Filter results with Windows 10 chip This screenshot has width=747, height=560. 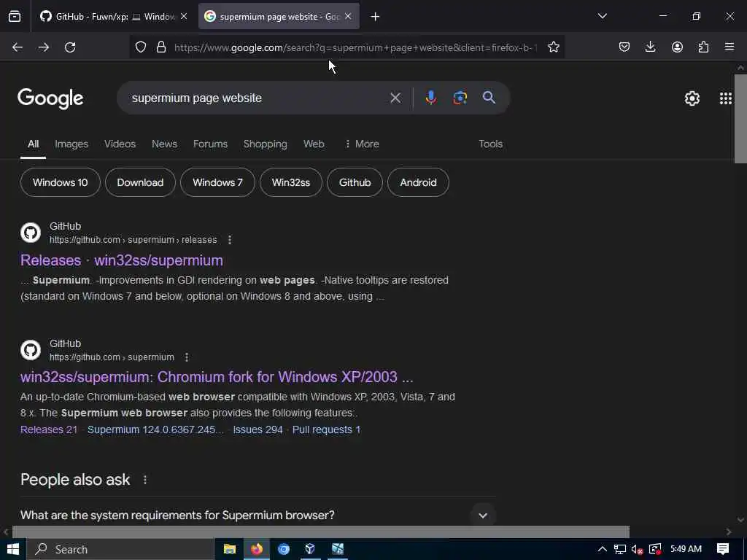[x=61, y=182]
